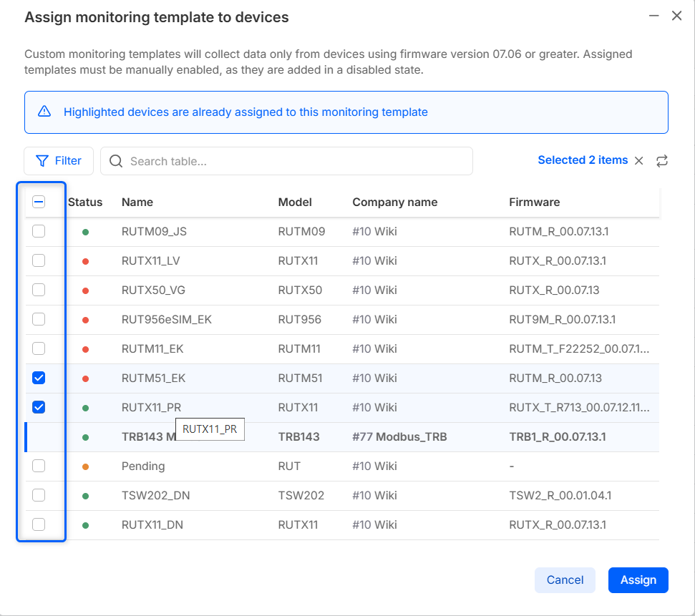
Task: Minimize the dialog using the dash icon
Action: pyautogui.click(x=653, y=16)
